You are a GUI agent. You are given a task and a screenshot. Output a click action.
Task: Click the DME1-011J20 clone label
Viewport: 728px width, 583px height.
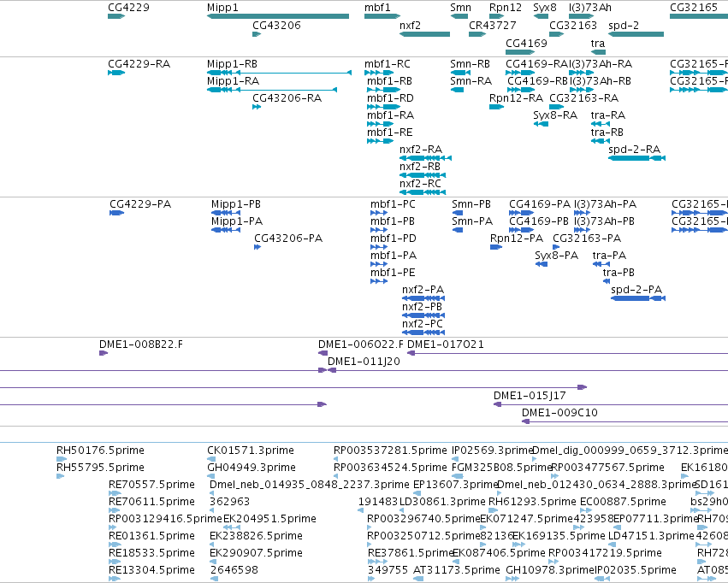coord(364,362)
